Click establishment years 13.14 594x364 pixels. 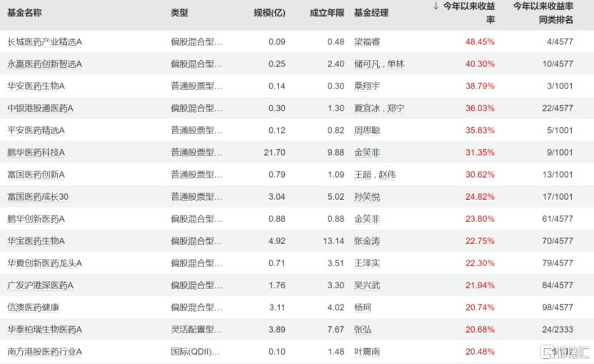pos(333,241)
